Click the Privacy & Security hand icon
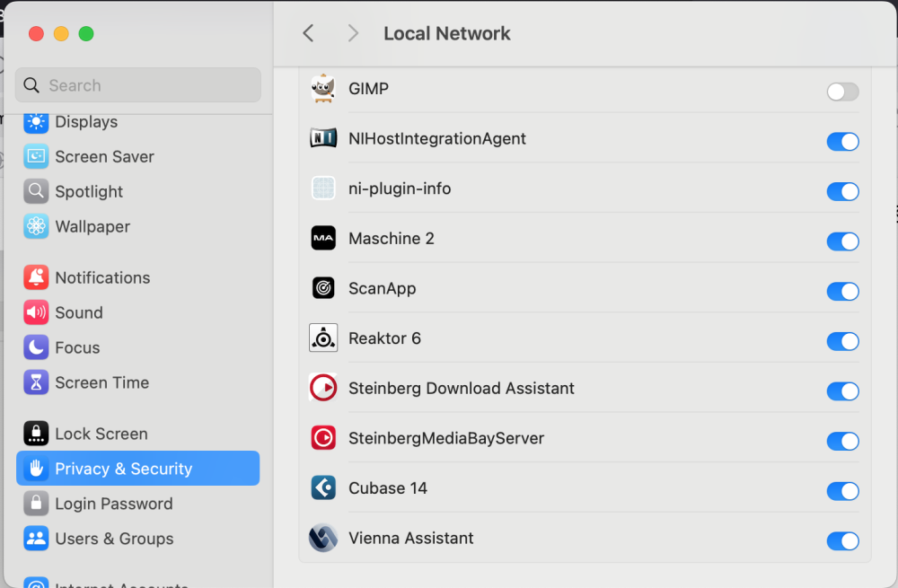The image size is (898, 588). (x=36, y=469)
